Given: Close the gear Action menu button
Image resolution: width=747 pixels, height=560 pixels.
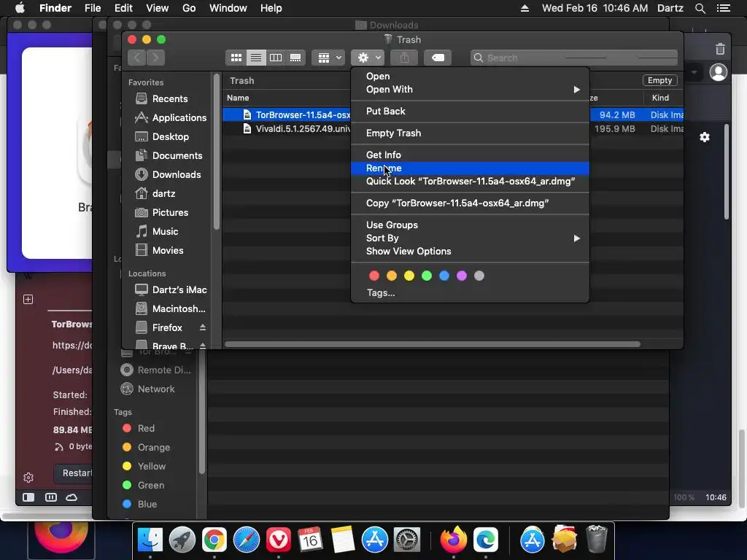Looking at the screenshot, I should coord(368,58).
